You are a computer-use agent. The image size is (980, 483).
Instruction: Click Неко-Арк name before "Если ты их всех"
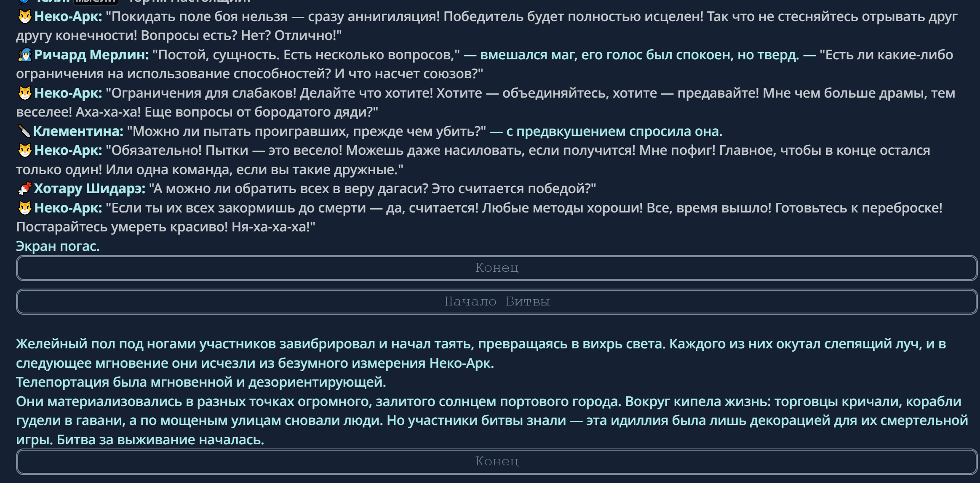point(68,208)
